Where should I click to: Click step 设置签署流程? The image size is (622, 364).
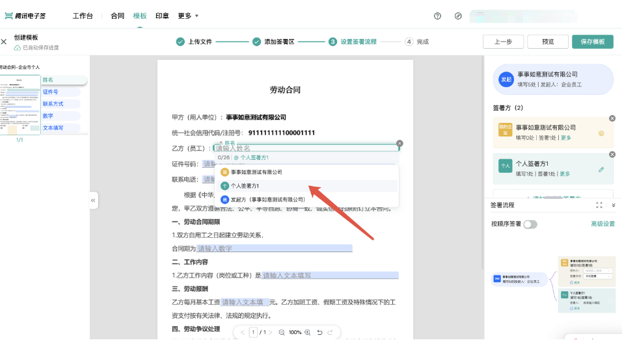[352, 42]
